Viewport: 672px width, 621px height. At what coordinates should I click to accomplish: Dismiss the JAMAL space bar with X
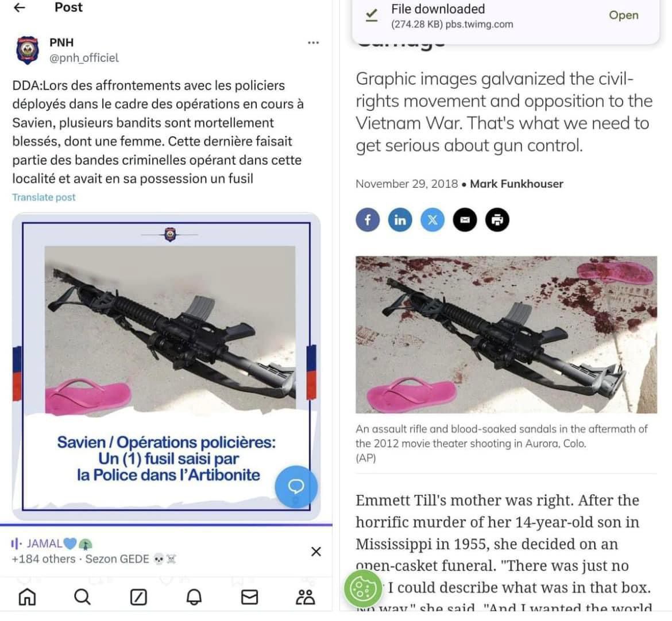coord(316,552)
